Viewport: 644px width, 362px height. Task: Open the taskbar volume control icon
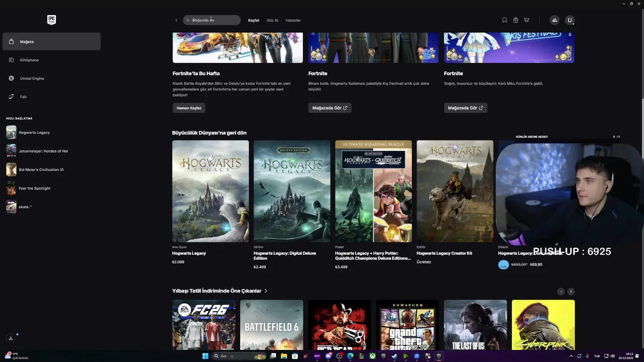click(612, 356)
